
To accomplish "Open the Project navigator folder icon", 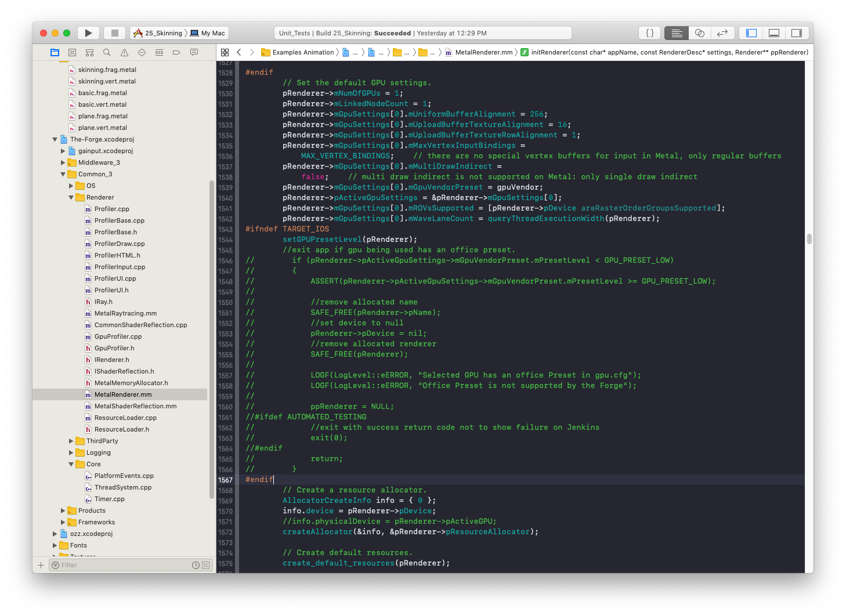I will (x=55, y=52).
